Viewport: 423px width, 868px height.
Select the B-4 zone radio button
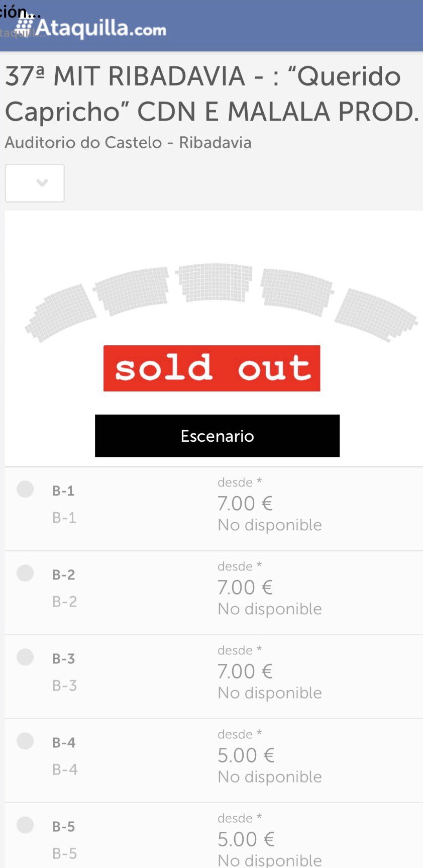click(25, 741)
